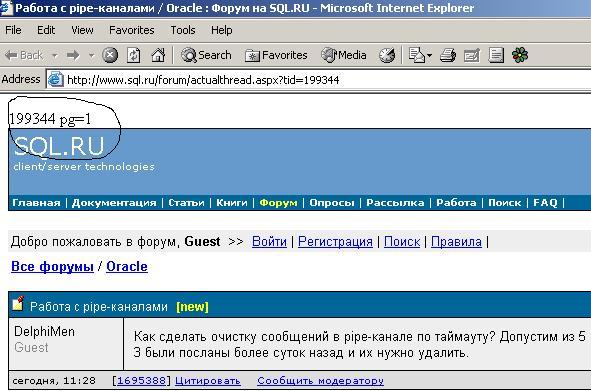Click the Refresh page icon
The image size is (591, 391).
(133, 55)
